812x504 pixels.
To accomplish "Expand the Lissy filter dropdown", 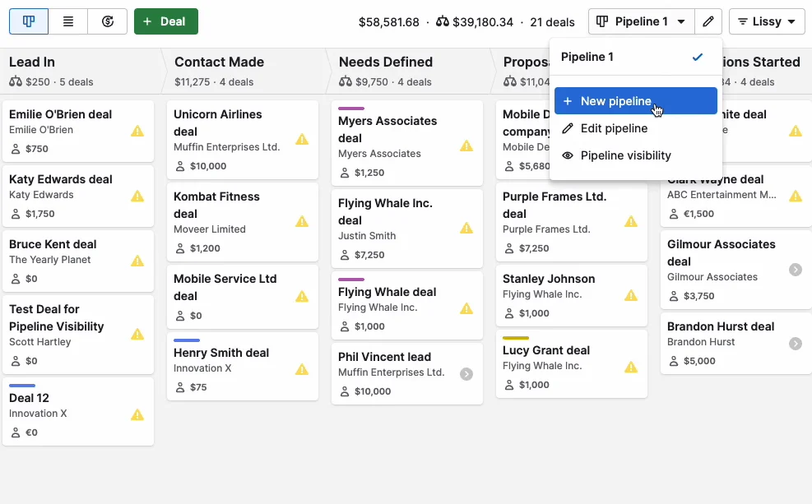I will click(x=767, y=21).
